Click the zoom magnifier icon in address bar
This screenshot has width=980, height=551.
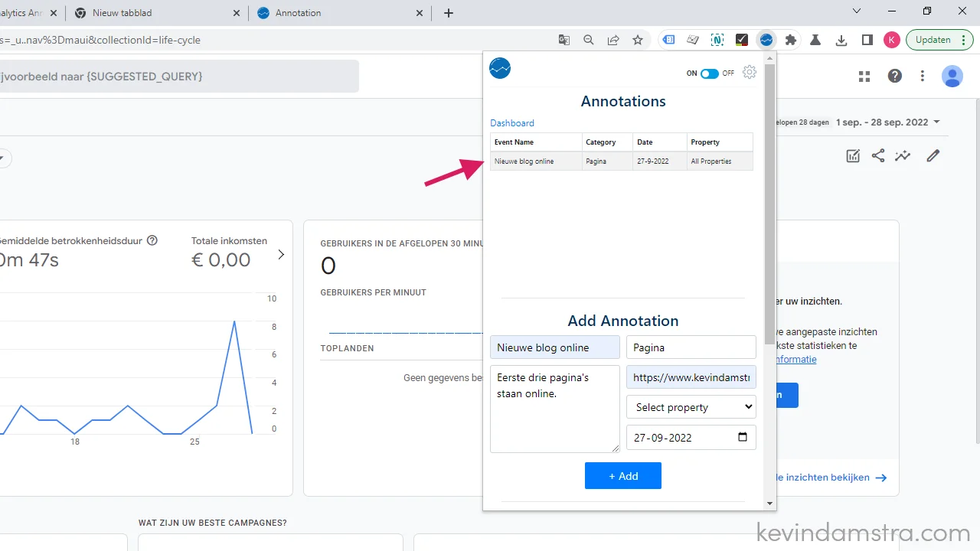click(x=589, y=40)
